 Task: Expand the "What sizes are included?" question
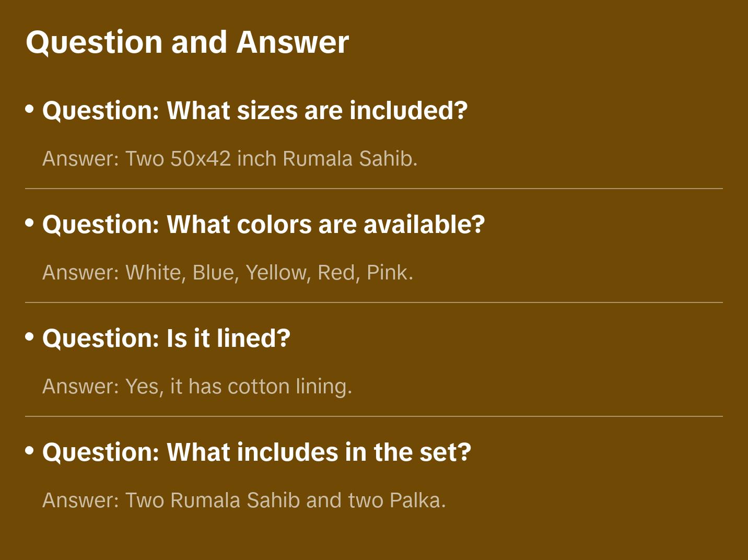pos(254,111)
